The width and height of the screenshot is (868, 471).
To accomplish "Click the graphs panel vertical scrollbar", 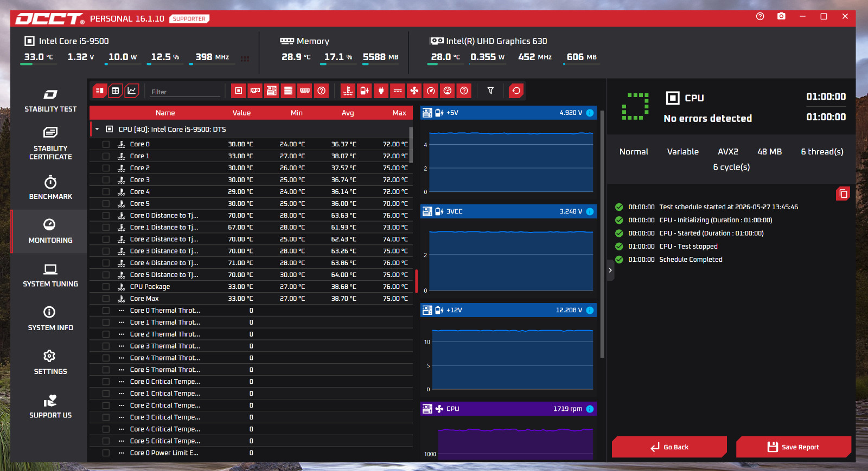I will (x=602, y=233).
